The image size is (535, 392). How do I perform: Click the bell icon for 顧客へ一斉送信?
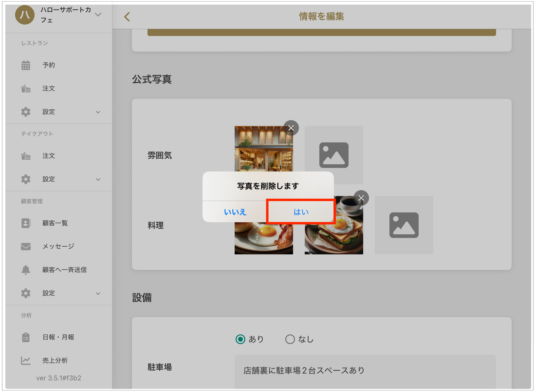tap(26, 270)
